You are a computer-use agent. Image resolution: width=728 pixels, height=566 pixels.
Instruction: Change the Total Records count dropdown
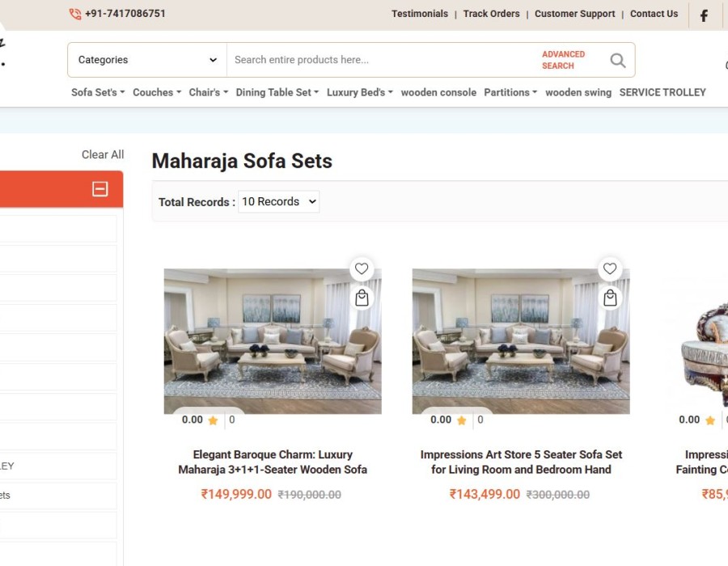tap(278, 201)
